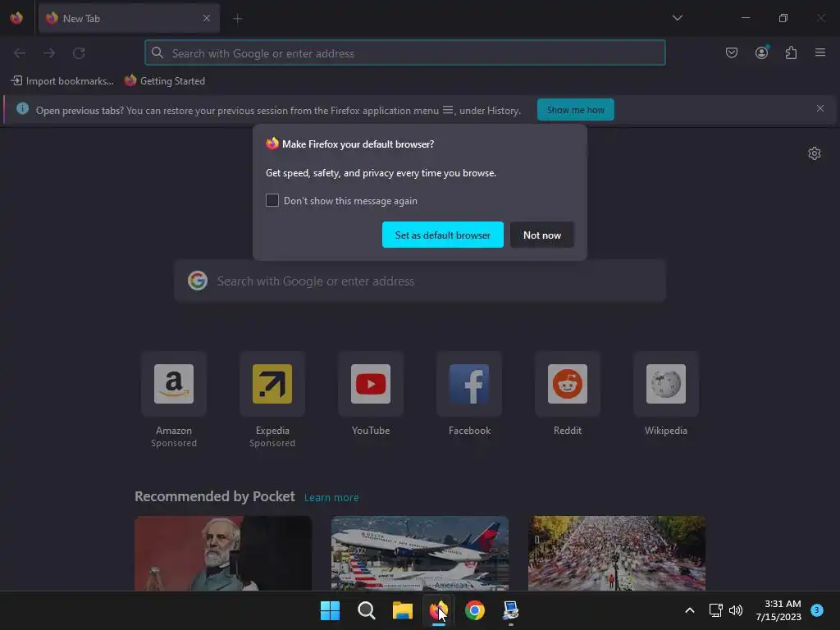Open the notification badge showing 3
Viewport: 840px width, 630px height.
coord(817,609)
